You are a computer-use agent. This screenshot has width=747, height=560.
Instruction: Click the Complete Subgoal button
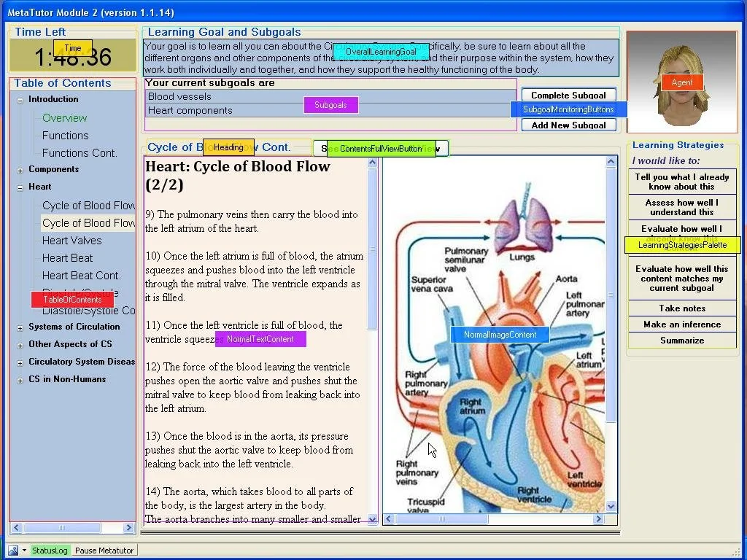569,94
